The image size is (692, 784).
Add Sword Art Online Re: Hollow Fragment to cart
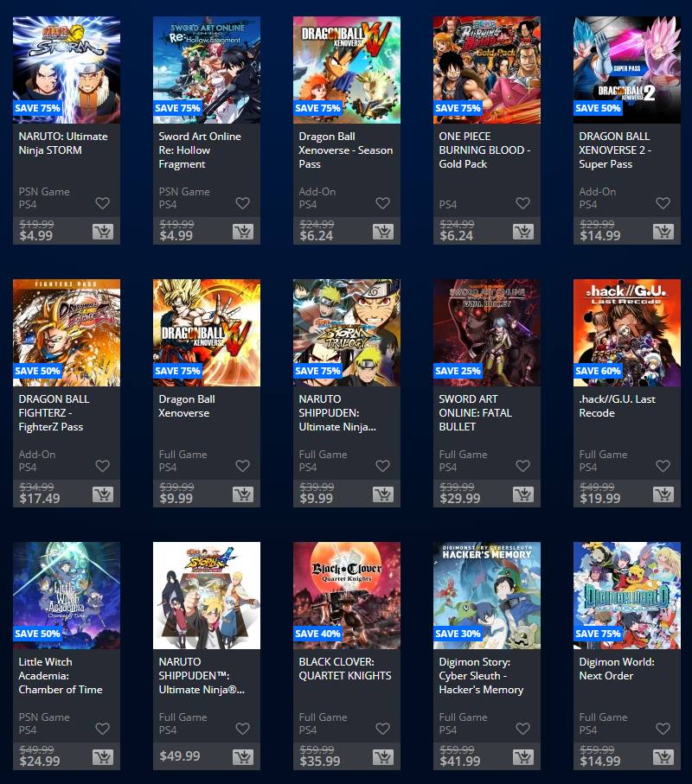click(x=243, y=232)
